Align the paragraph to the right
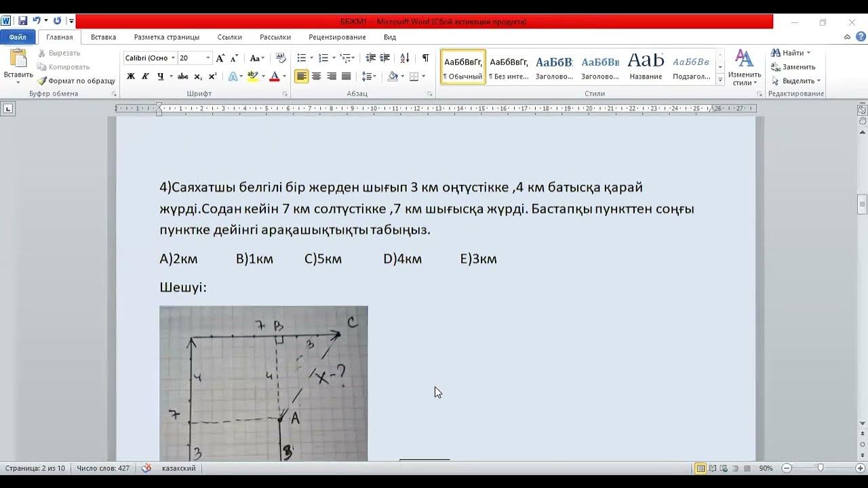This screenshot has width=868, height=488. pyautogui.click(x=332, y=77)
